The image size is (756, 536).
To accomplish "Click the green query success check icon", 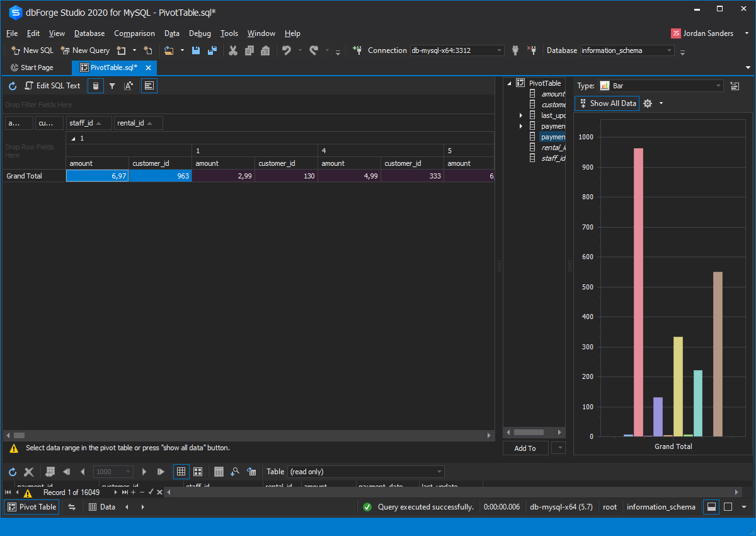I will click(367, 507).
